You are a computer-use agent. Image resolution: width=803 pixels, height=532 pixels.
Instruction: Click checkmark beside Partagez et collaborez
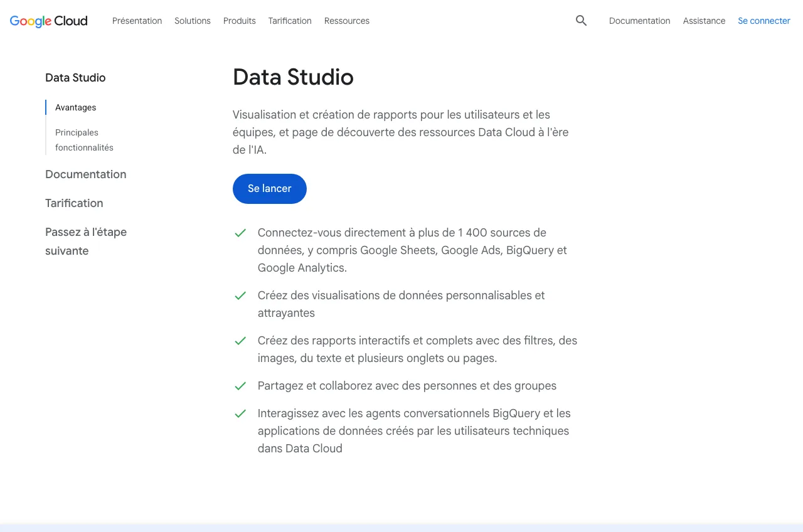pos(240,386)
